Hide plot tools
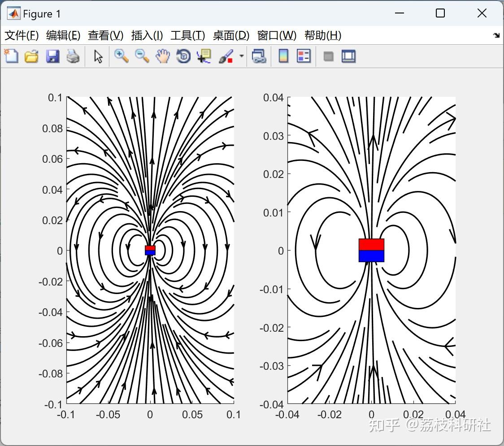The image size is (504, 446). [x=329, y=56]
